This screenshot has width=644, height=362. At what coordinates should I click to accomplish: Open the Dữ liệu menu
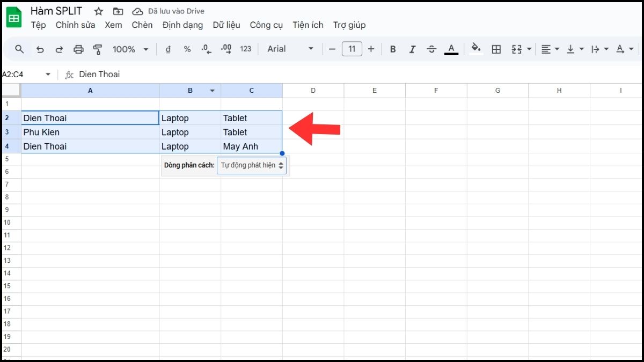pos(226,25)
